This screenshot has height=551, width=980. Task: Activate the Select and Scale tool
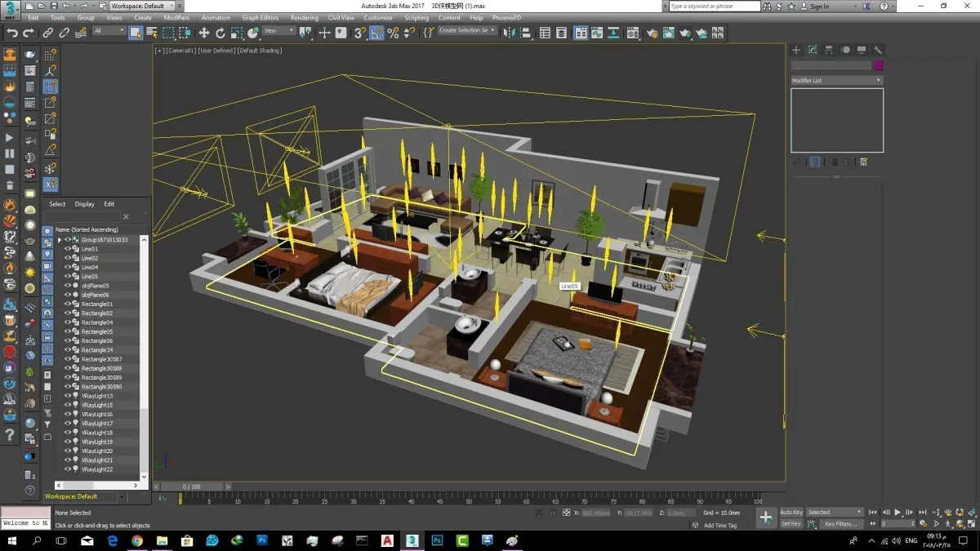click(237, 33)
